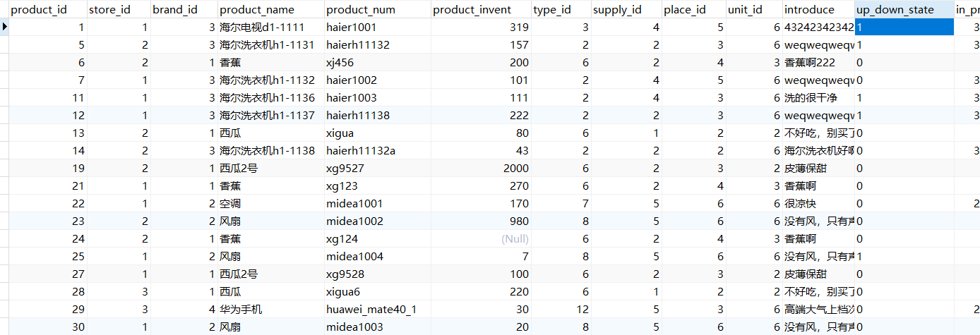Image resolution: width=980 pixels, height=335 pixels.
Task: Select the 华为手机 product name cell
Action: [x=270, y=309]
